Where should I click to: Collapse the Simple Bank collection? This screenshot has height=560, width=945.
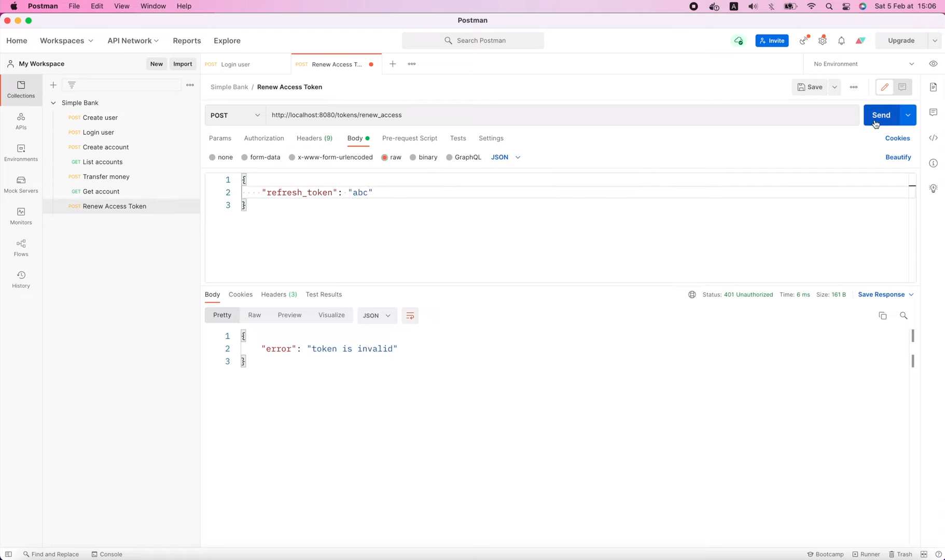pos(53,103)
